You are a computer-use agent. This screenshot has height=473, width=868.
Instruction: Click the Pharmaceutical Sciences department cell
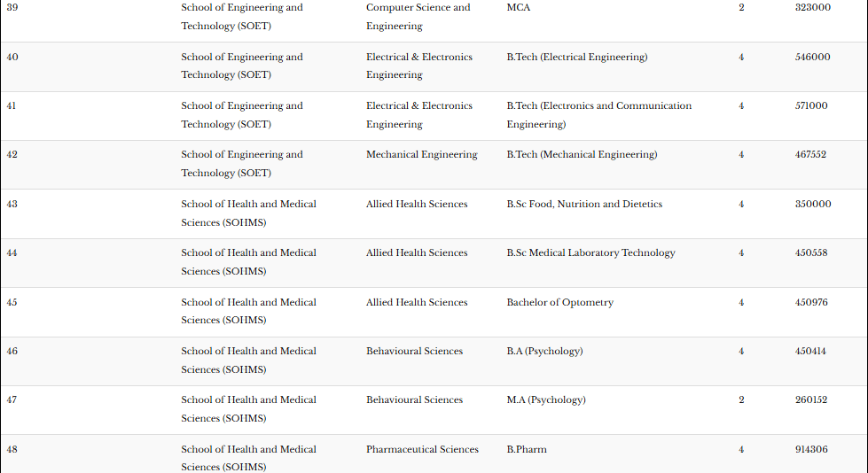422,450
